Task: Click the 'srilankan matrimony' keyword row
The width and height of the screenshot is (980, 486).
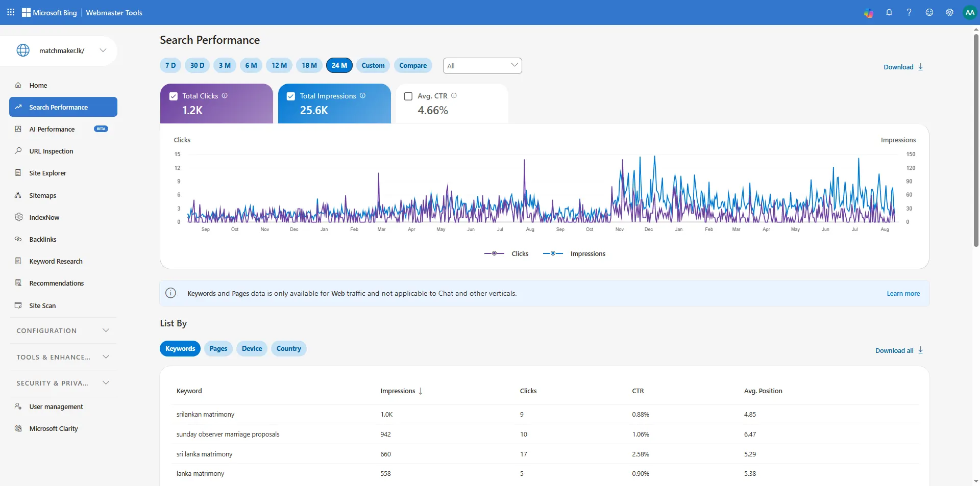Action: (x=545, y=414)
